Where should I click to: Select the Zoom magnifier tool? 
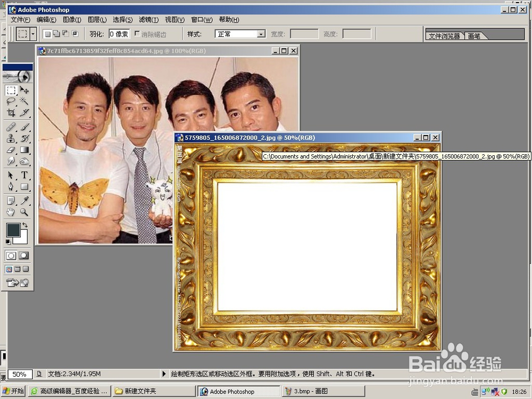point(24,212)
